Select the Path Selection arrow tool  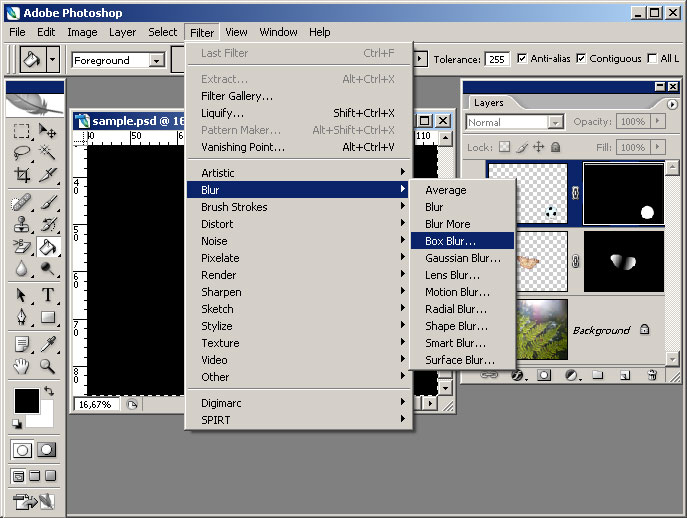pyautogui.click(x=21, y=295)
